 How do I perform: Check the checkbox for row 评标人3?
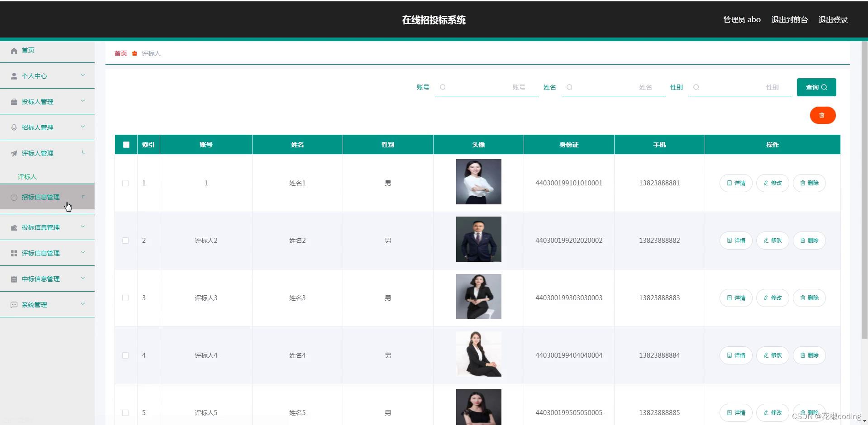point(125,298)
